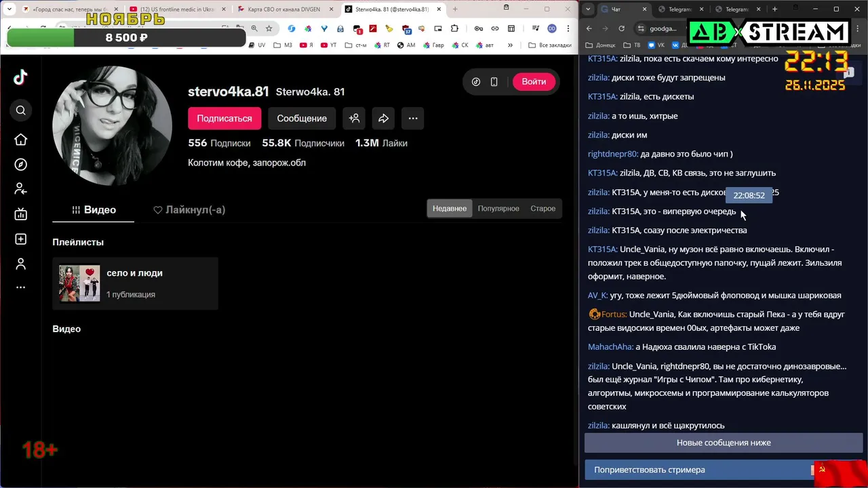Open new tab in chat window
The image size is (868, 488).
click(774, 9)
